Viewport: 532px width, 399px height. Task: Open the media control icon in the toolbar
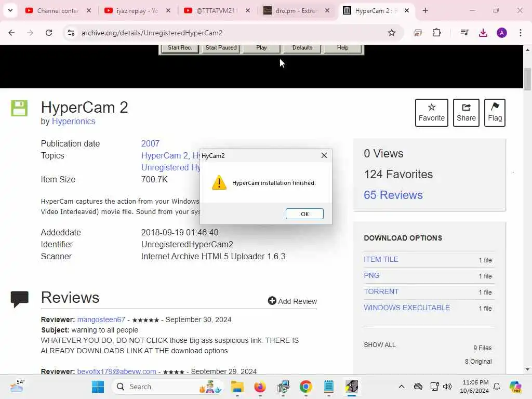(464, 33)
